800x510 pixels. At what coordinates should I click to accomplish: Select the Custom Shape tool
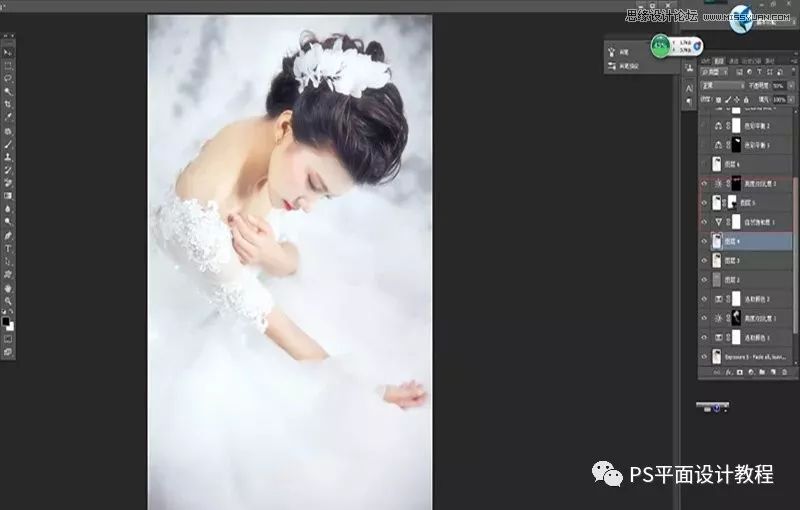tap(8, 274)
